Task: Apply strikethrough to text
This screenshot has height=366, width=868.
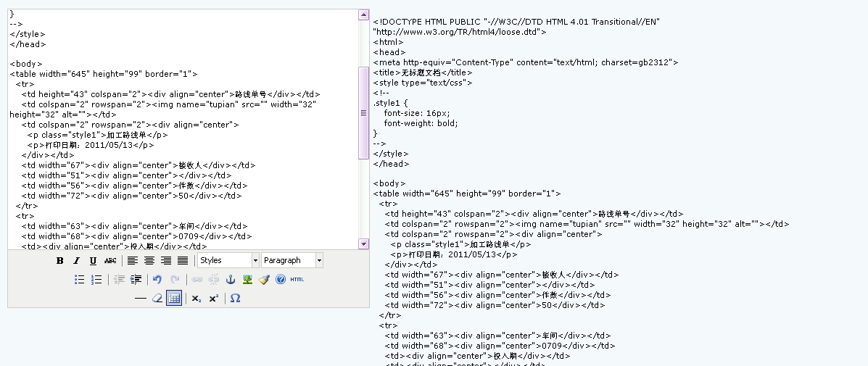Action: [x=110, y=261]
